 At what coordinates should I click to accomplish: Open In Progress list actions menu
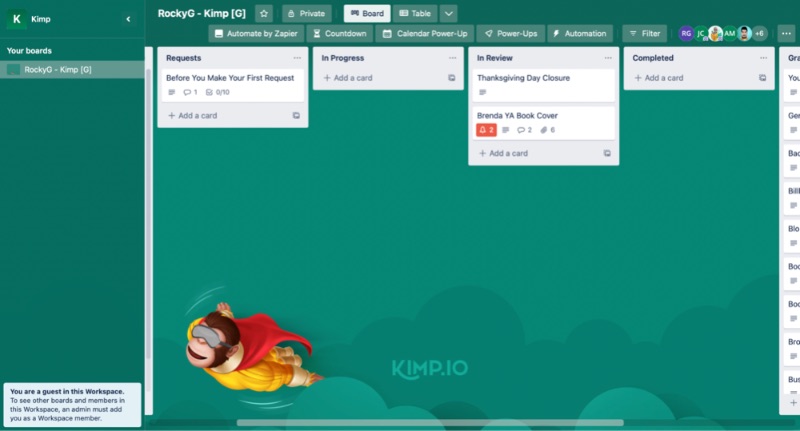pyautogui.click(x=452, y=58)
